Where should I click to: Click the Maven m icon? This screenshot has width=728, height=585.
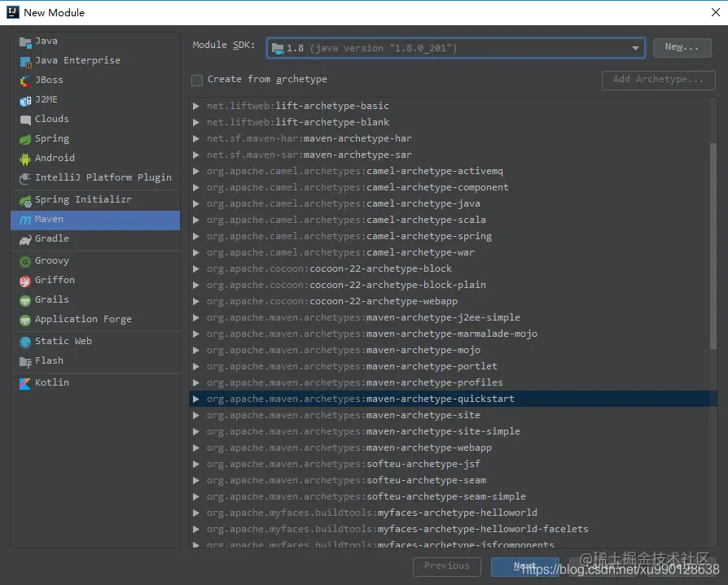click(x=25, y=220)
